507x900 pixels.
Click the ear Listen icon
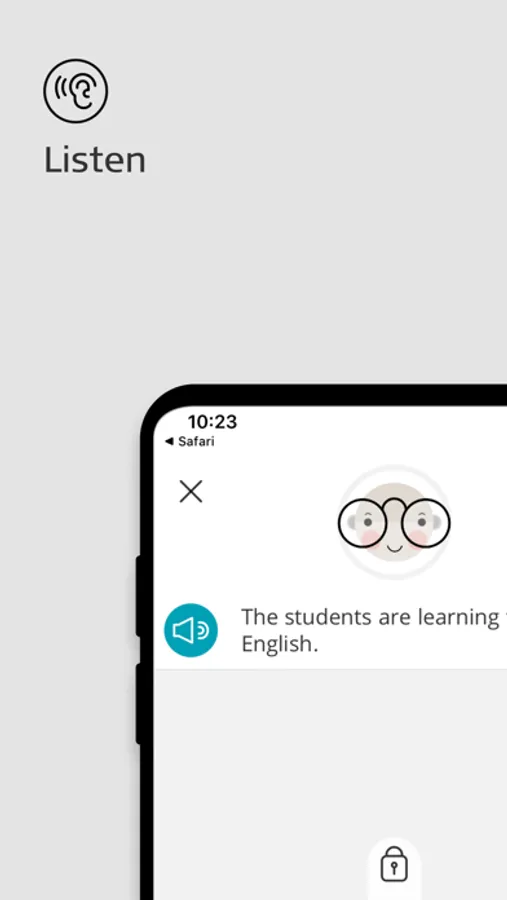75,91
